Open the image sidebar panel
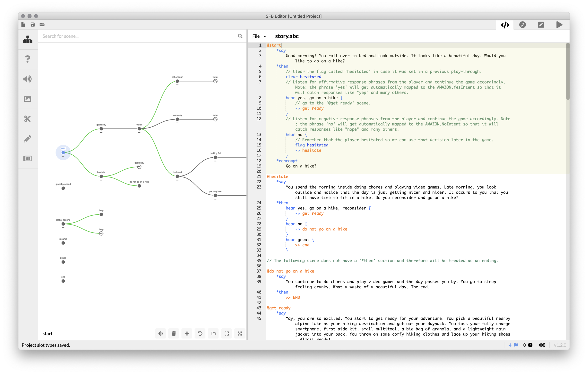This screenshot has width=588, height=374. click(28, 99)
